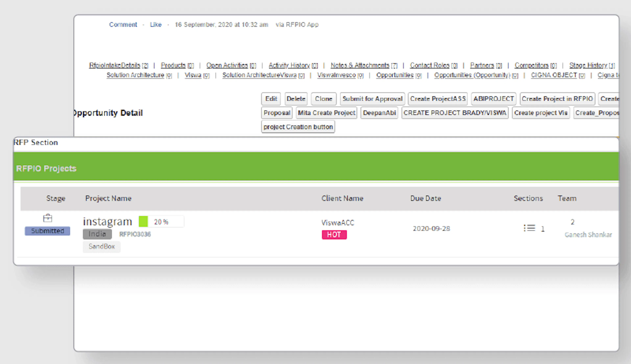Click the Delete button
Screen dimensions: 631x364
pyautogui.click(x=296, y=99)
